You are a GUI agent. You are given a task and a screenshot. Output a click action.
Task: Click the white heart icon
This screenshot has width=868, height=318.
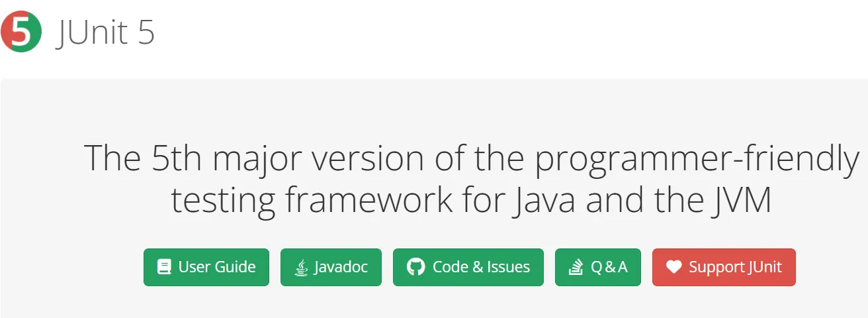click(x=673, y=267)
